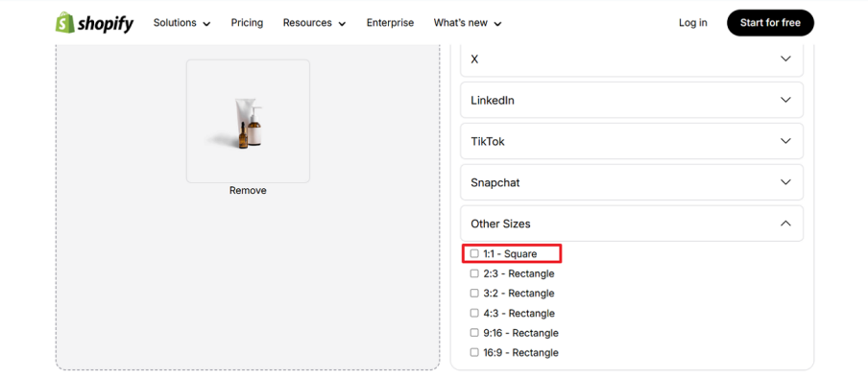The height and width of the screenshot is (378, 868).
Task: Open the Enterprise menu item
Action: 390,23
